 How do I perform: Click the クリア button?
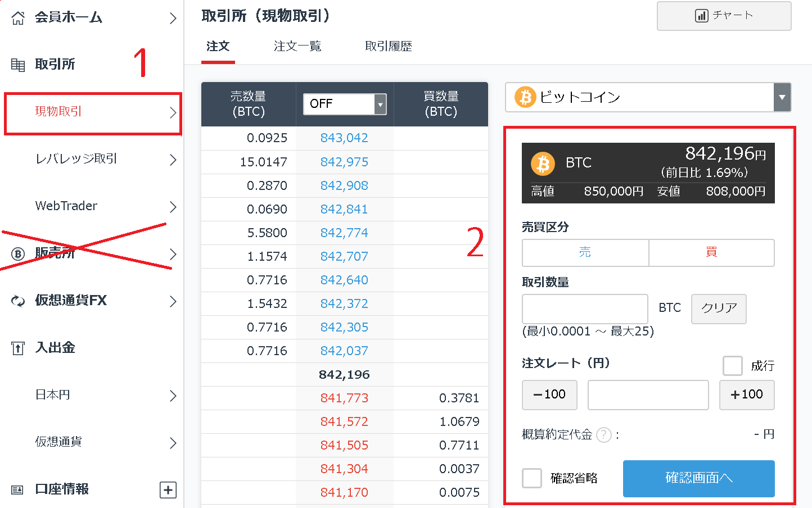719,309
